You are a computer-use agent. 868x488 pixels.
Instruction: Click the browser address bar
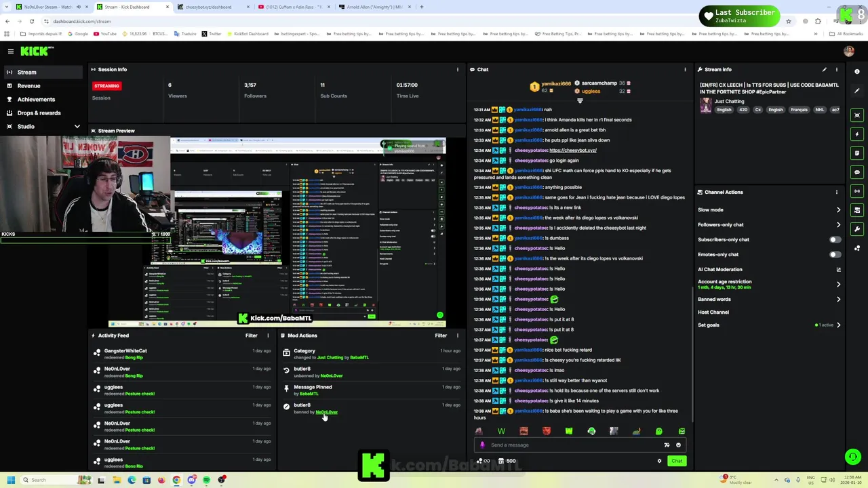tap(407, 21)
